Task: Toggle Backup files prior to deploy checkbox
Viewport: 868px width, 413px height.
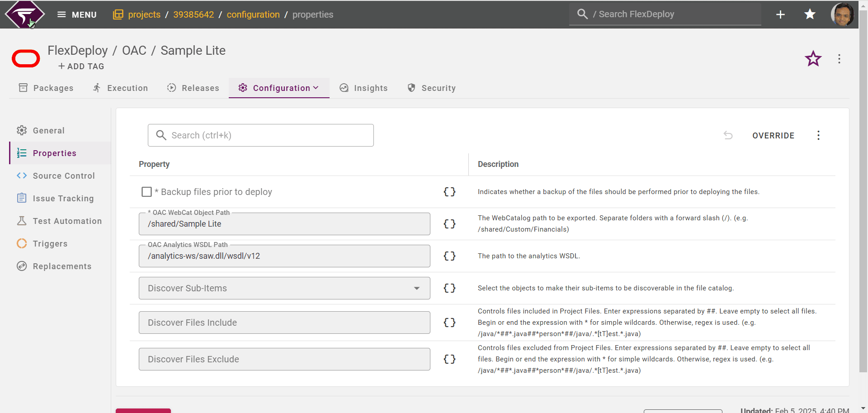Action: coord(146,192)
